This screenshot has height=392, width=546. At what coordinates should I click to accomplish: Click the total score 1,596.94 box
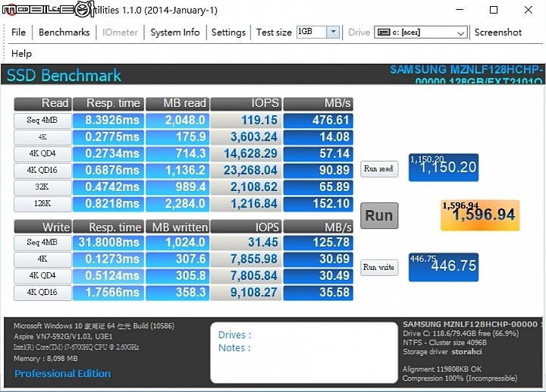coord(480,215)
